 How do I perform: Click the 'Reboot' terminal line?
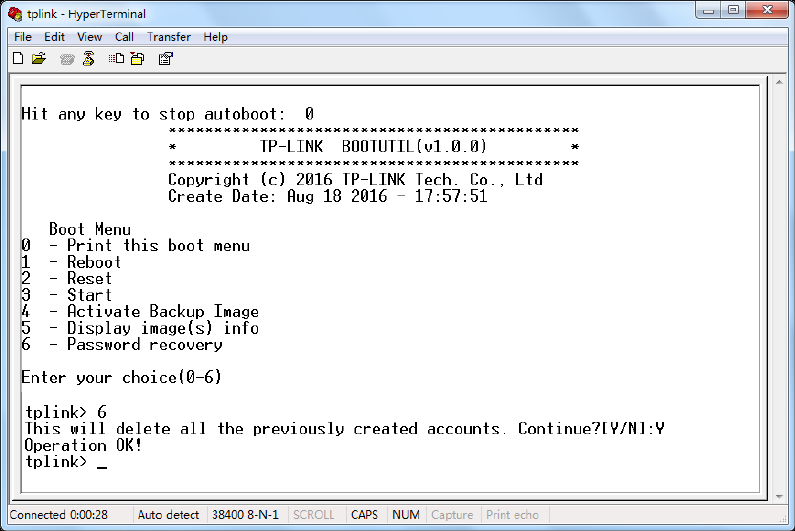[71, 262]
